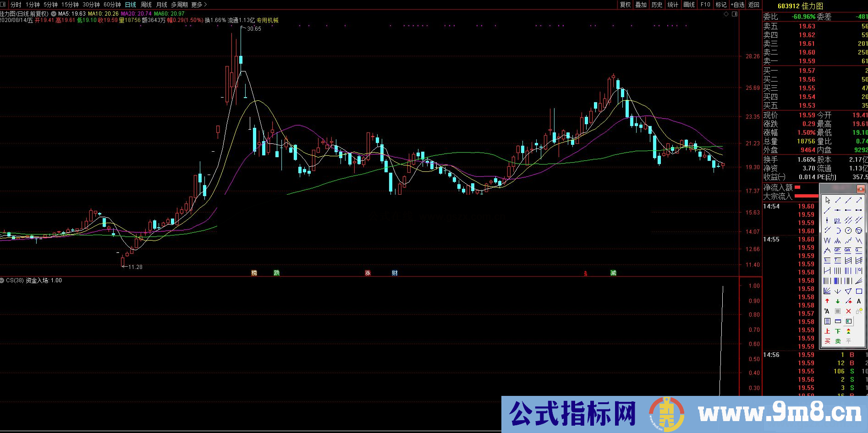The image size is (868, 433).
Task: Select the pointer tool in the drawing toolbar
Action: point(828,199)
